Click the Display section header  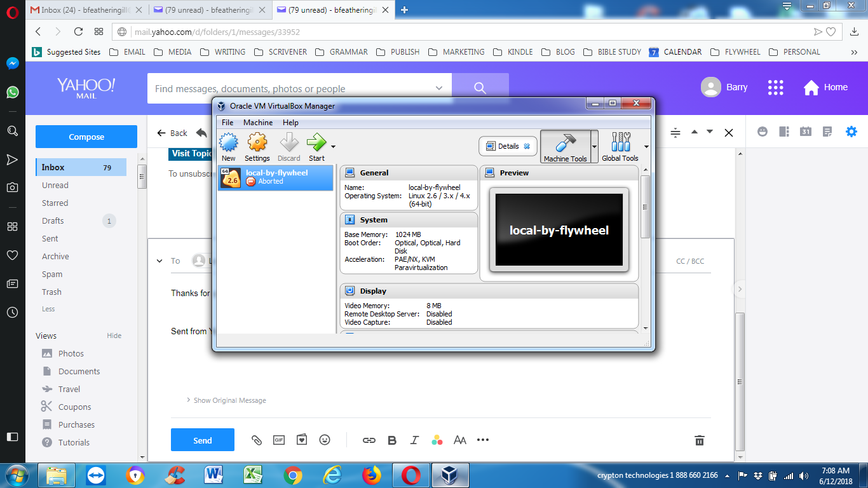pos(489,291)
